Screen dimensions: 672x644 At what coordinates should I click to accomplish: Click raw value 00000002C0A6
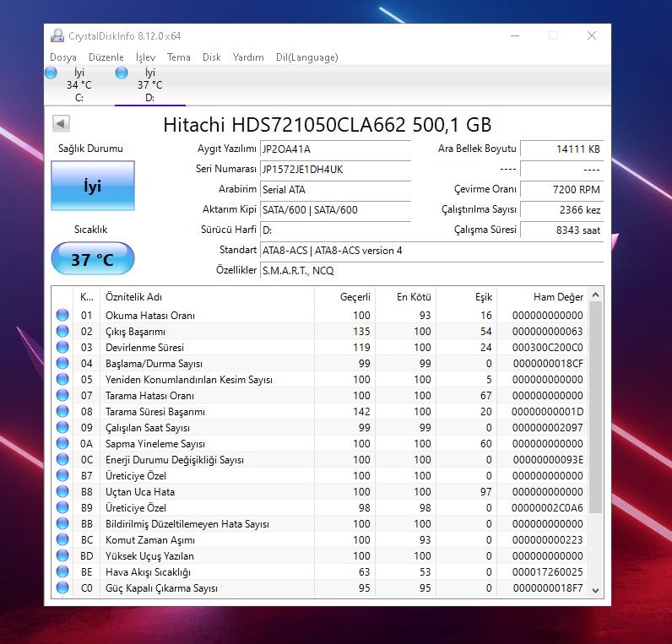(547, 508)
